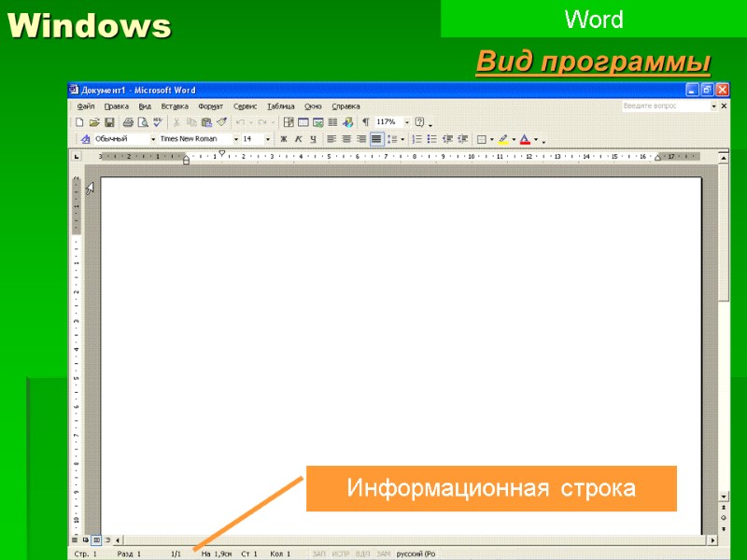This screenshot has height=560, width=747.
Task: Save the document with floppy icon
Action: tap(109, 122)
